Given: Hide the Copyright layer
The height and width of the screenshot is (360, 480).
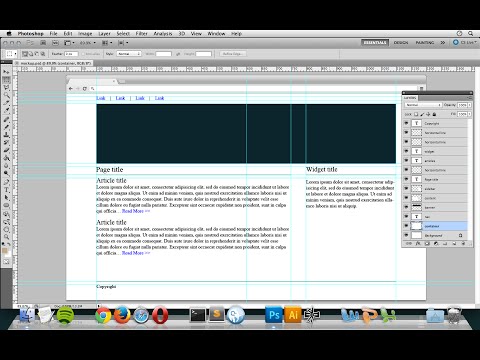Looking at the screenshot, I should click(x=406, y=123).
